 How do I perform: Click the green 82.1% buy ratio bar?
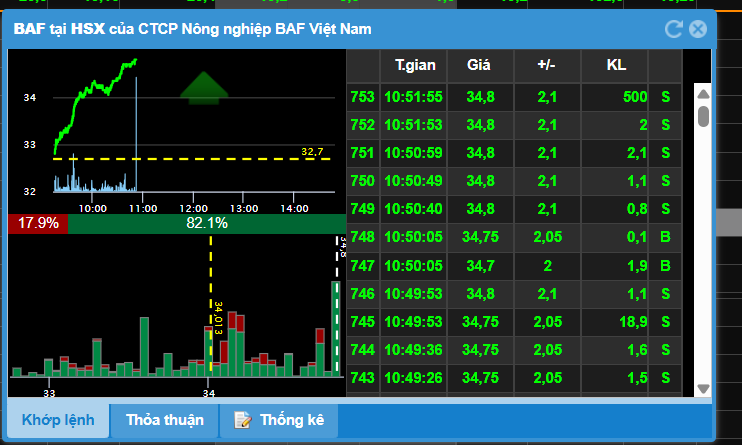pyautogui.click(x=207, y=223)
